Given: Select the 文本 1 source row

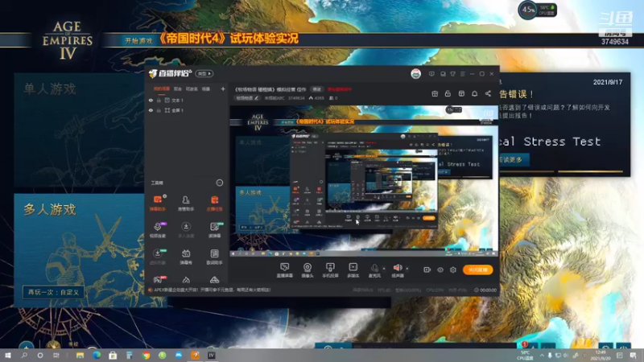Looking at the screenshot, I should 187,100.
